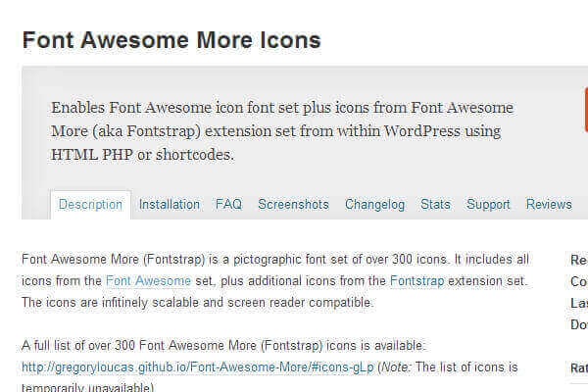
Task: View the Screenshots tab
Action: point(293,205)
